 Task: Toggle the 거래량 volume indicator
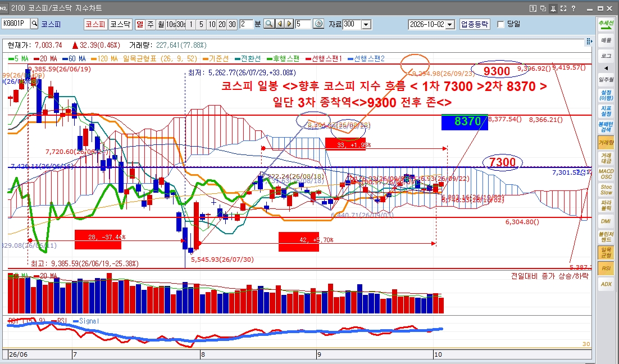(606, 143)
